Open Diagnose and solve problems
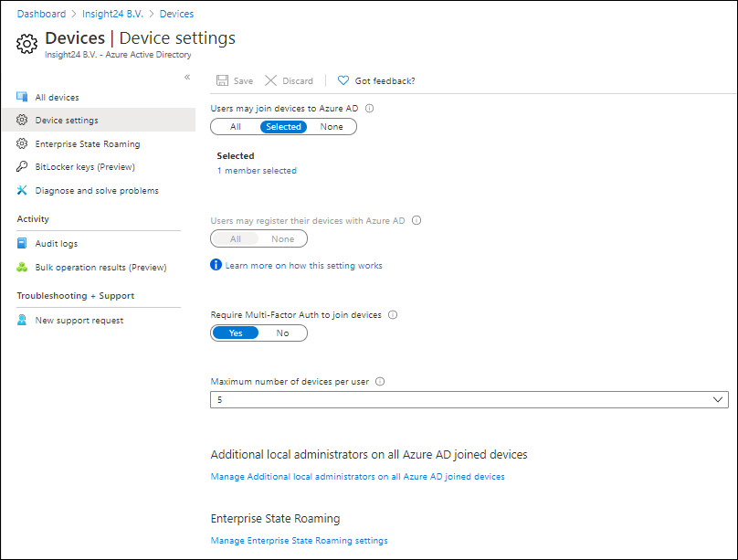Image resolution: width=738 pixels, height=560 pixels. [x=99, y=191]
